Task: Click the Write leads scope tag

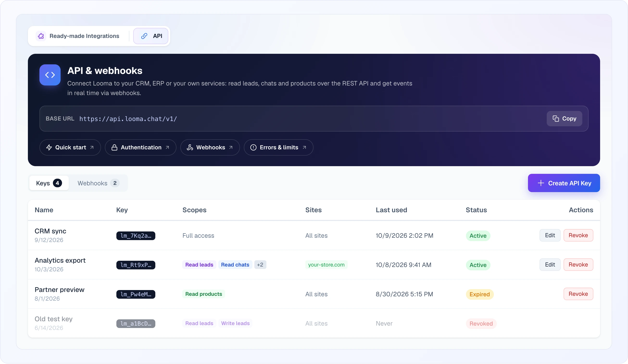Action: [x=235, y=324]
